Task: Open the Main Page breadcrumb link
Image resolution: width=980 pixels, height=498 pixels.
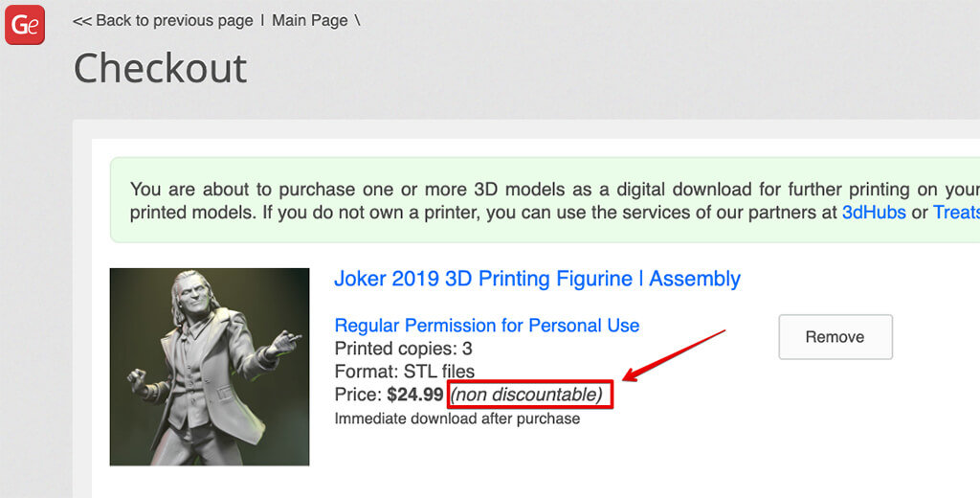Action: tap(310, 20)
